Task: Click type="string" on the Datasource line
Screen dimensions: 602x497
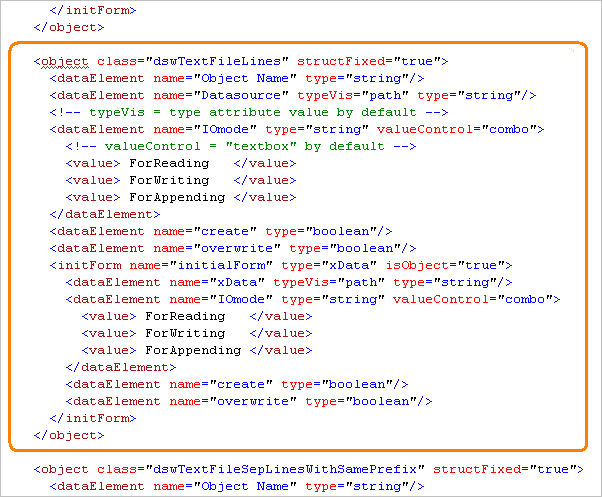Action: point(469,95)
